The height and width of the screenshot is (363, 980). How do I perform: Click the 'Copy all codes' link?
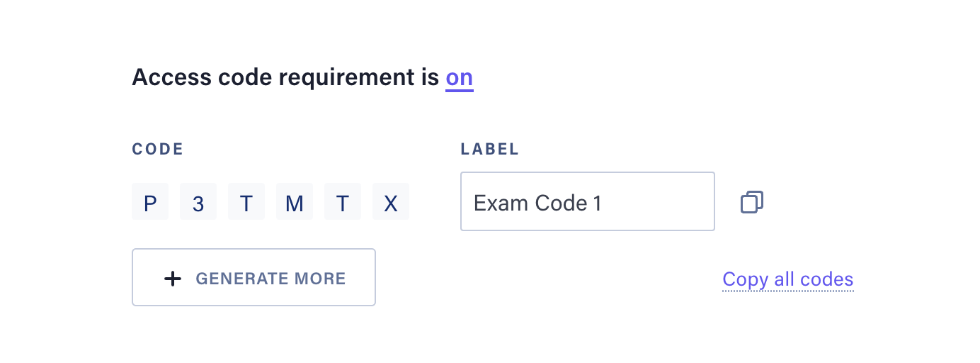788,279
